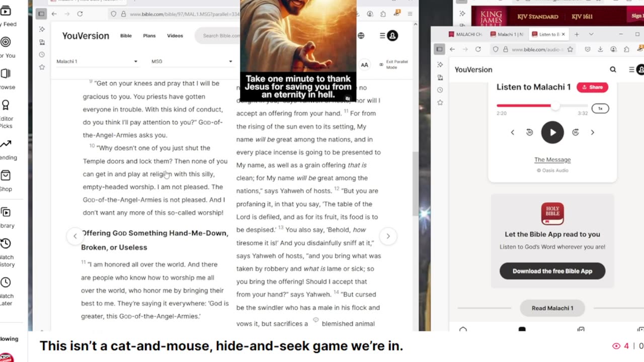The image size is (644, 362).
Task: Open extensions icon in left browser toolbar
Action: coord(383,14)
